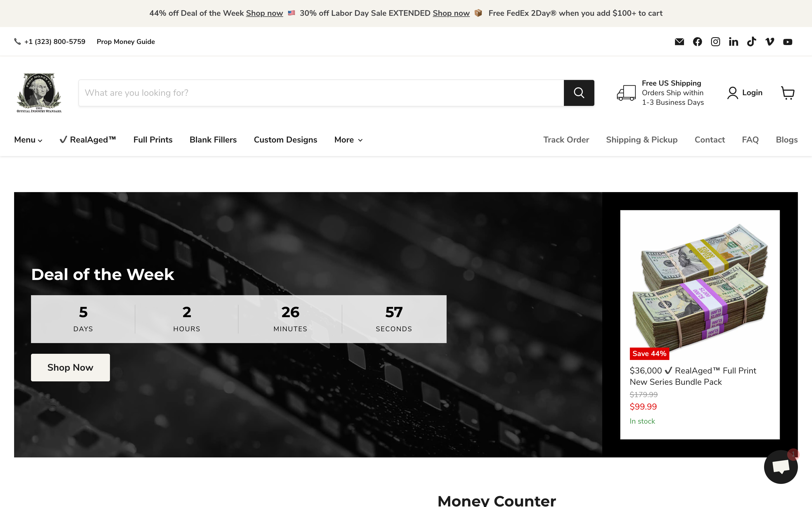Image resolution: width=812 pixels, height=507 pixels.
Task: Expand the More navigation dropdown
Action: click(348, 139)
